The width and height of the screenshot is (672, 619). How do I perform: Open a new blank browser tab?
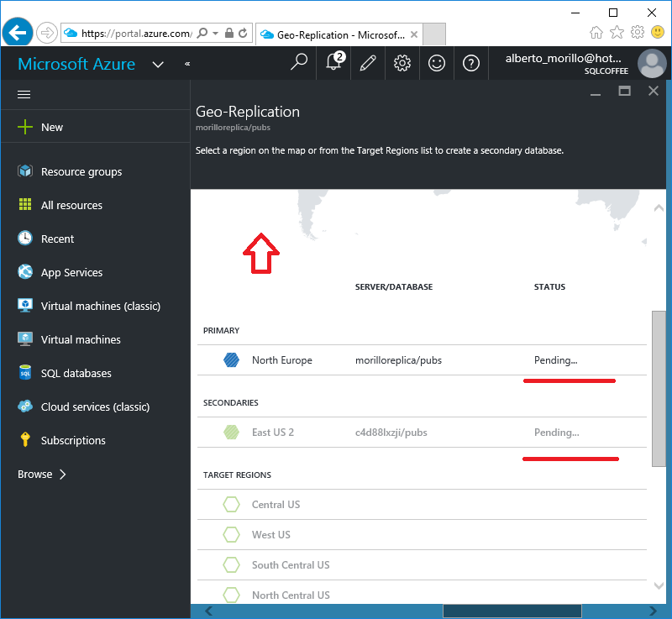[434, 34]
